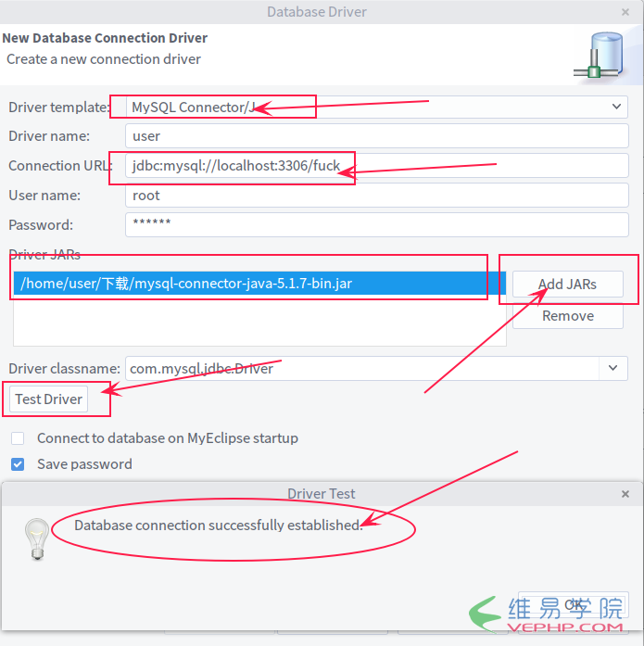Uncheck the Save password checkbox
644x646 pixels.
(18, 464)
